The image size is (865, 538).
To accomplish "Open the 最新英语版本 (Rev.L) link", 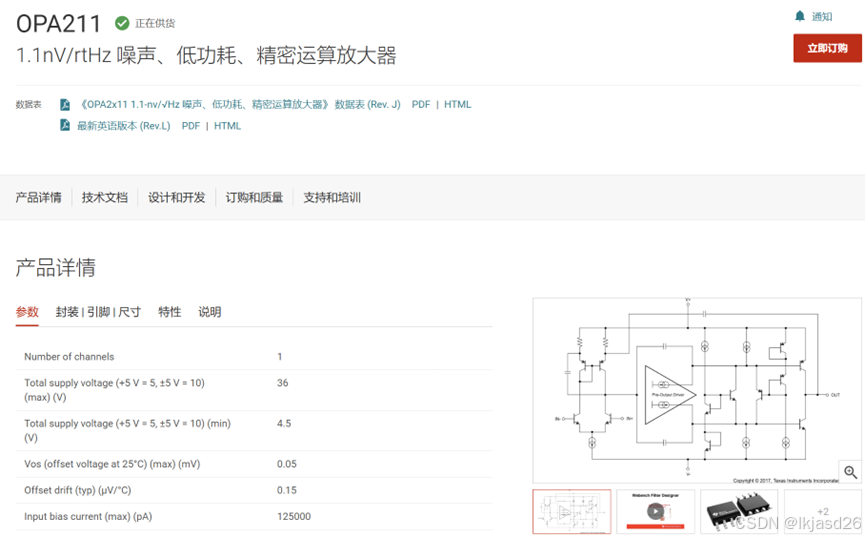I will 124,126.
